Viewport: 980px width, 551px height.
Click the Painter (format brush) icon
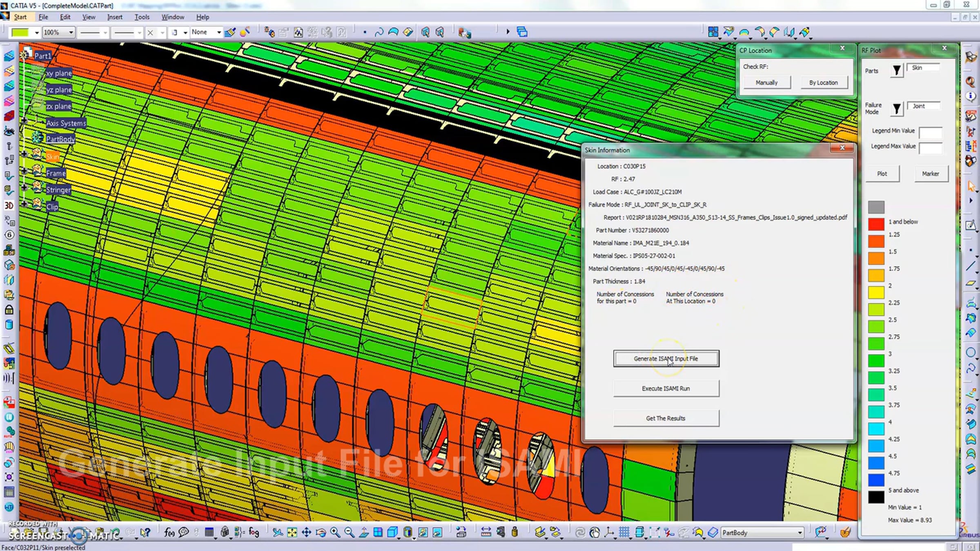[230, 32]
